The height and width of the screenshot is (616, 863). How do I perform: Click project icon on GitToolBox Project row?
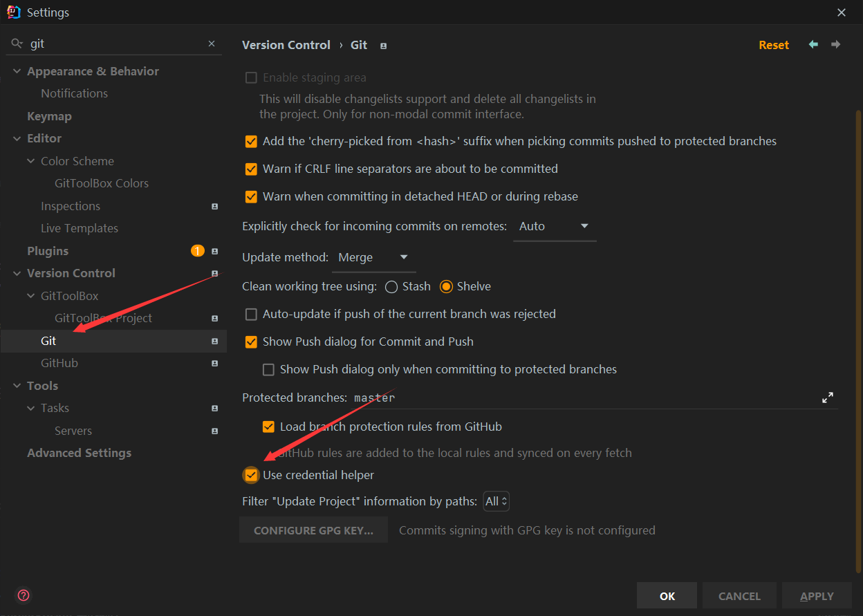(215, 318)
